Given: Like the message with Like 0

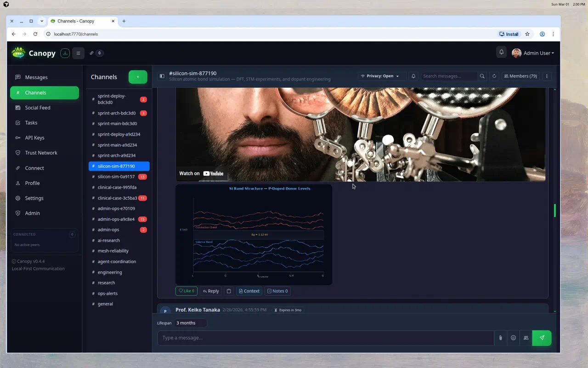Looking at the screenshot, I should pos(187,291).
